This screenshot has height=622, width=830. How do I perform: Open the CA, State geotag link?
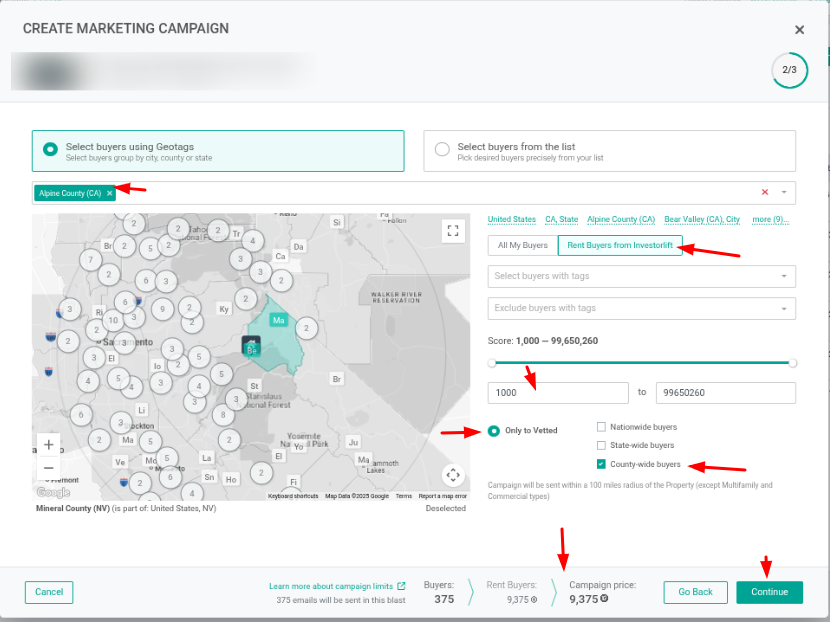[x=562, y=219]
